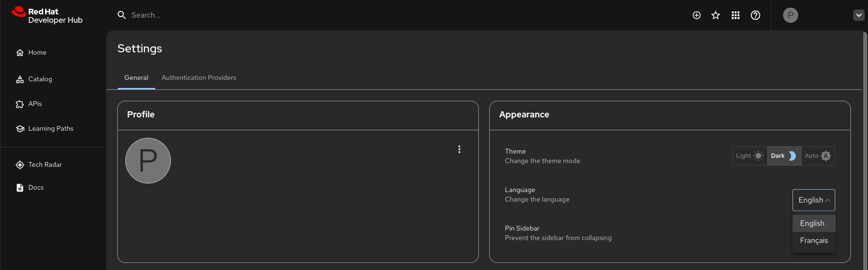
Task: Choose Français from language list
Action: coord(813,241)
